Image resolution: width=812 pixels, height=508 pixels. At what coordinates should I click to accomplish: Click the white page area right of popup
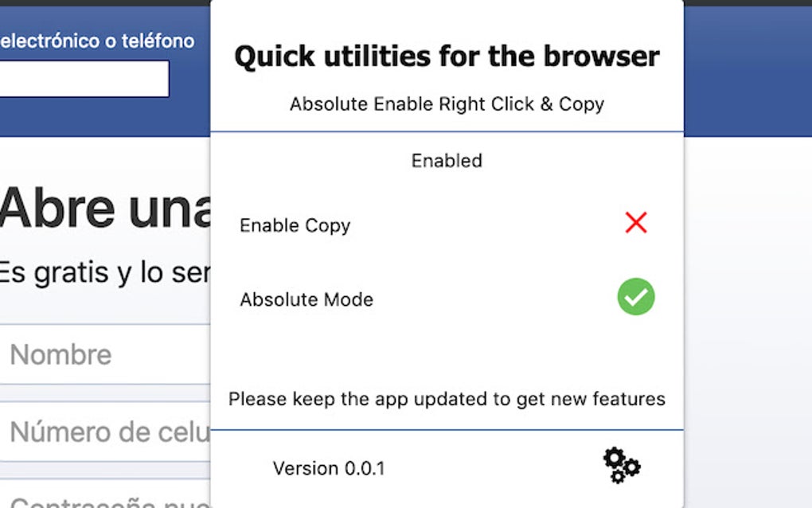(747, 318)
